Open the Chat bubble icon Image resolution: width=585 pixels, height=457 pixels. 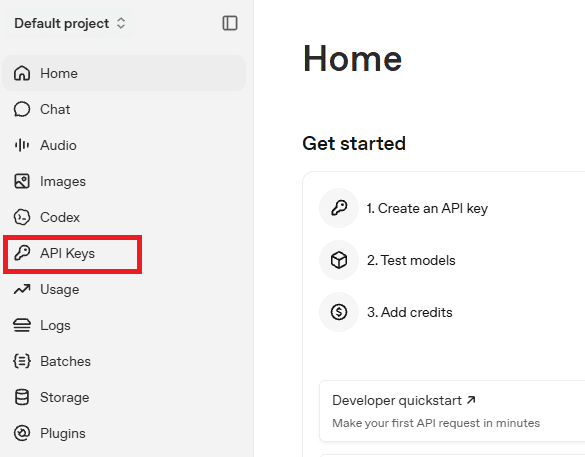pos(22,109)
